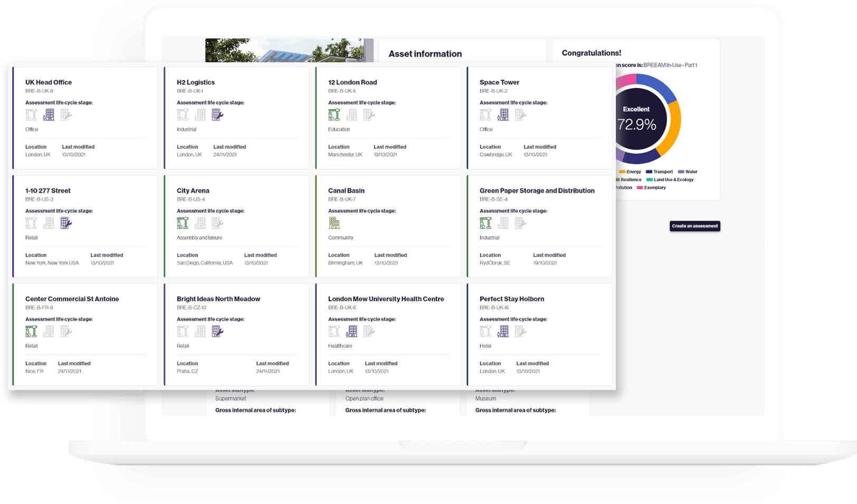Click the 'London Mew University Health Centre' title
The height and width of the screenshot is (504, 857).
[386, 299]
